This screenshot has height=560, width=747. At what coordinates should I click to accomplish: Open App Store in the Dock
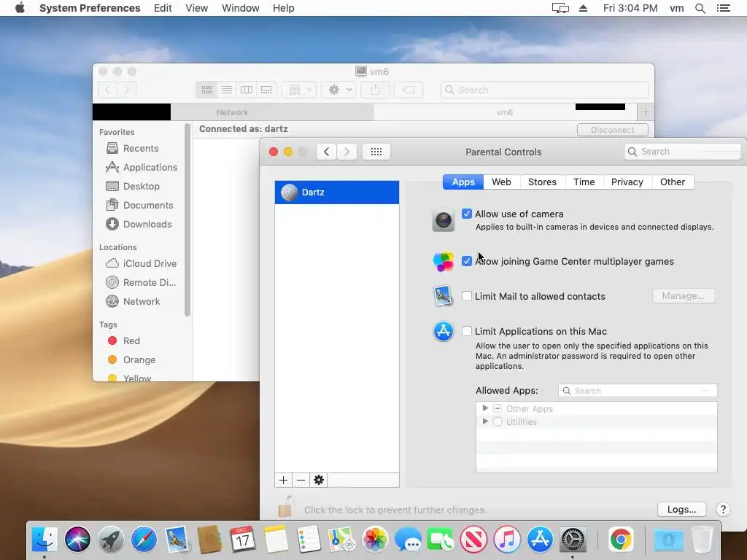coord(540,540)
